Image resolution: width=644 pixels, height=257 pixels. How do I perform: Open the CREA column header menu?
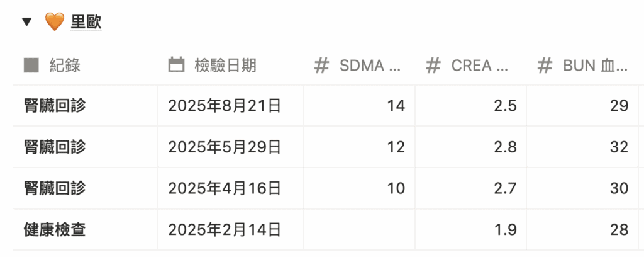pos(479,65)
